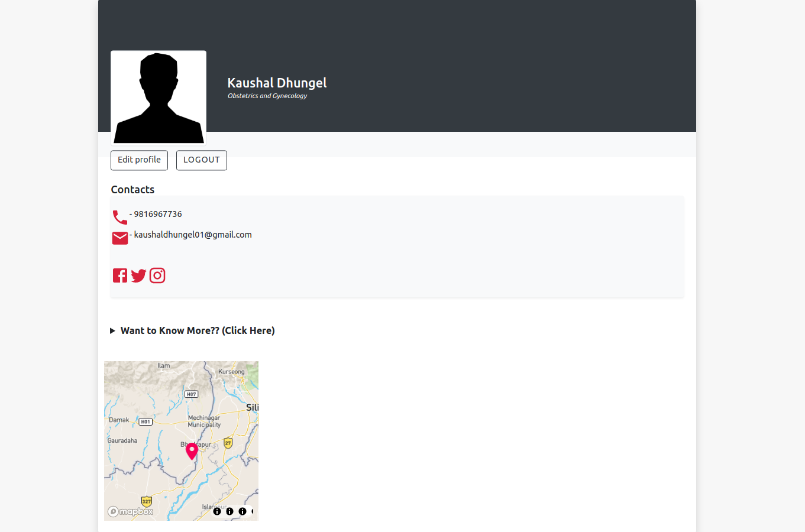Image resolution: width=805 pixels, height=532 pixels.
Task: Click the Obstetrics and Gynecology subtitle
Action: (x=267, y=96)
